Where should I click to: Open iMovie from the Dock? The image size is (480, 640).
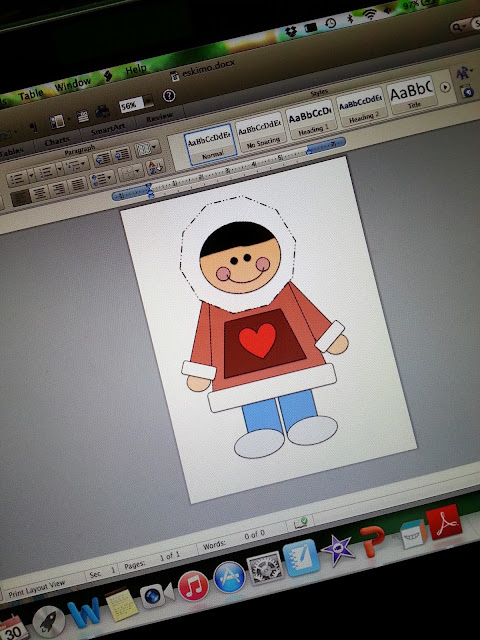click(x=337, y=551)
